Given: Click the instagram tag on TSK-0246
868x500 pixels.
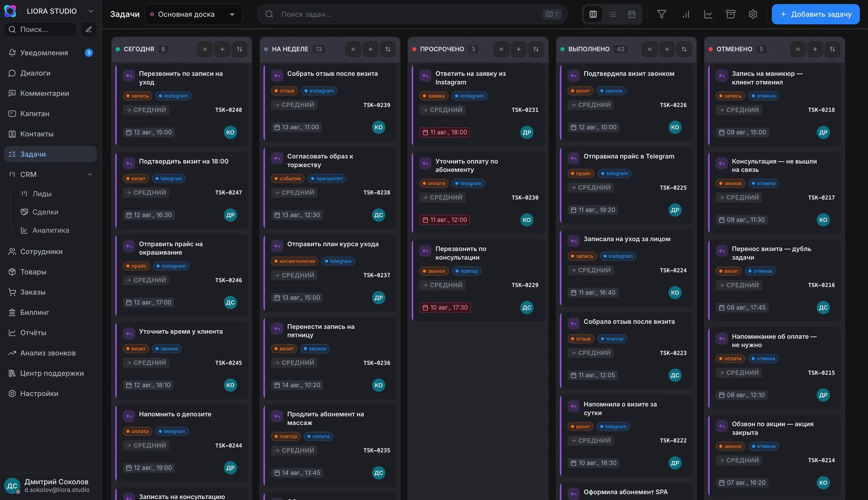Looking at the screenshot, I should point(171,266).
